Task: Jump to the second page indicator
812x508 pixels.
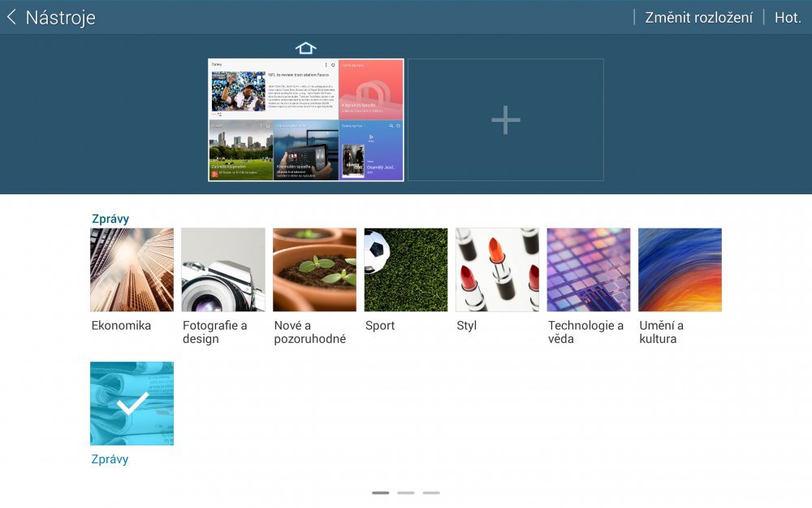Action: (406, 493)
